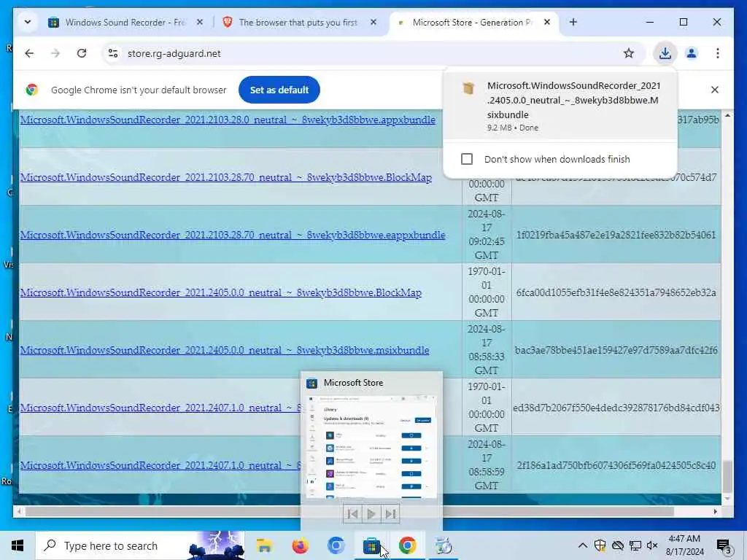Click the cloud sync tray icon
Image resolution: width=747 pixels, height=560 pixels.
click(x=617, y=545)
